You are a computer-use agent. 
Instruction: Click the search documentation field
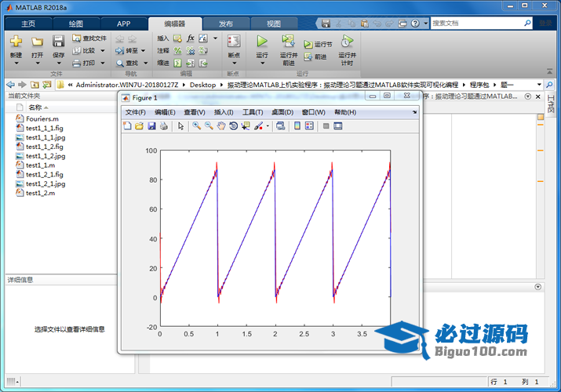click(x=481, y=24)
